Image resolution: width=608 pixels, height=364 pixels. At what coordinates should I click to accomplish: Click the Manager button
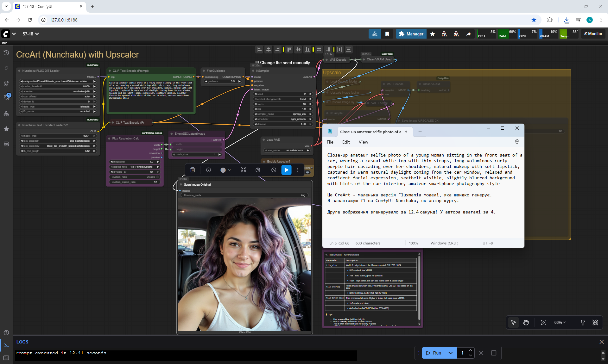point(411,34)
